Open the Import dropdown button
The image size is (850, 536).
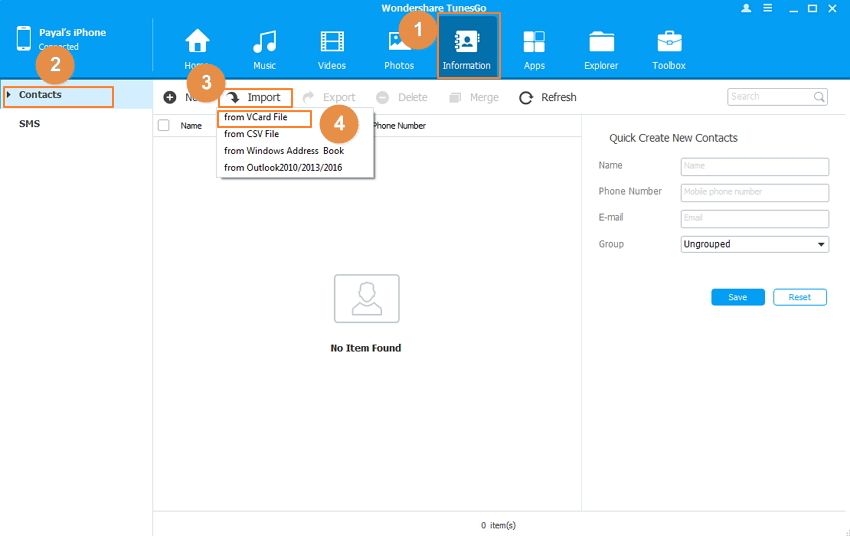(256, 98)
